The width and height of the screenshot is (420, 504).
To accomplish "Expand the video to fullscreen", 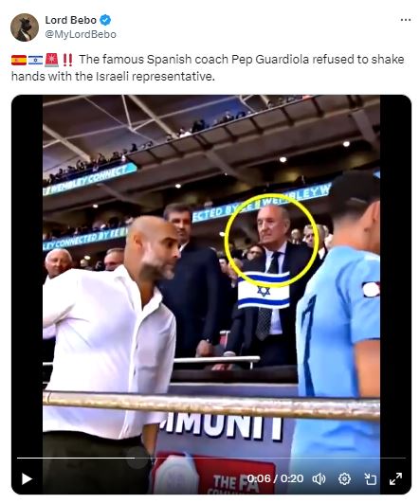I will click(395, 479).
